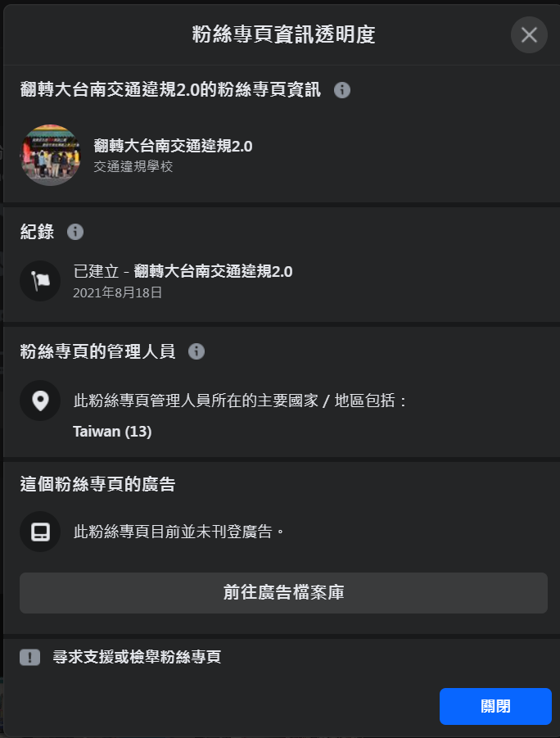Image resolution: width=560 pixels, height=738 pixels.
Task: Click 前往廣告檔案庫 button
Action: coord(283,592)
